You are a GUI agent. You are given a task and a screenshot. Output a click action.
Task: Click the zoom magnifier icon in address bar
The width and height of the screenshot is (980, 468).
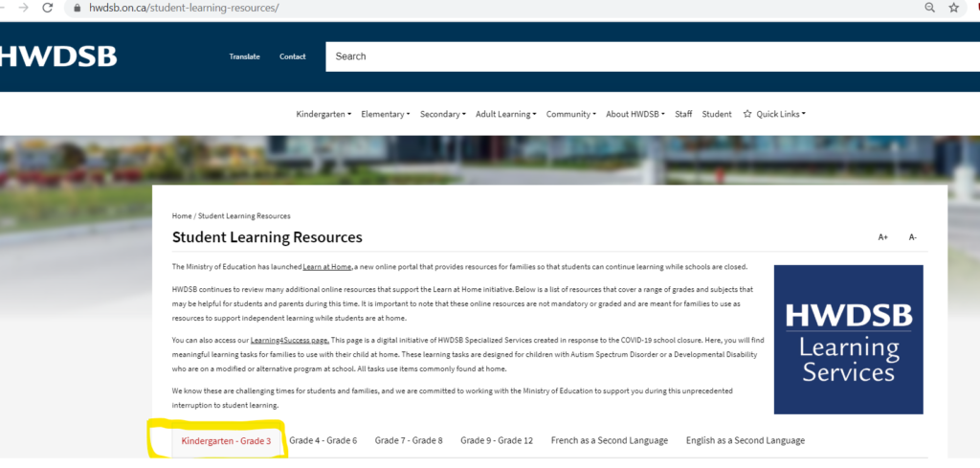[929, 8]
